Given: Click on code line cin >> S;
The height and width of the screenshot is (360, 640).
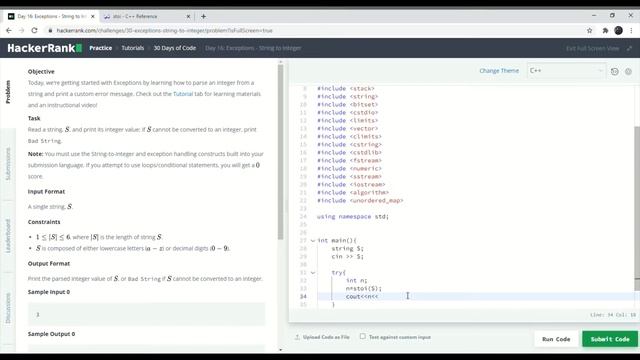Looking at the screenshot, I should click(347, 257).
